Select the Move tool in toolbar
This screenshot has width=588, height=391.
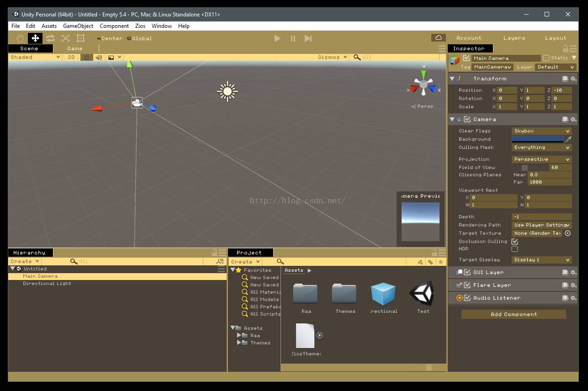(35, 38)
